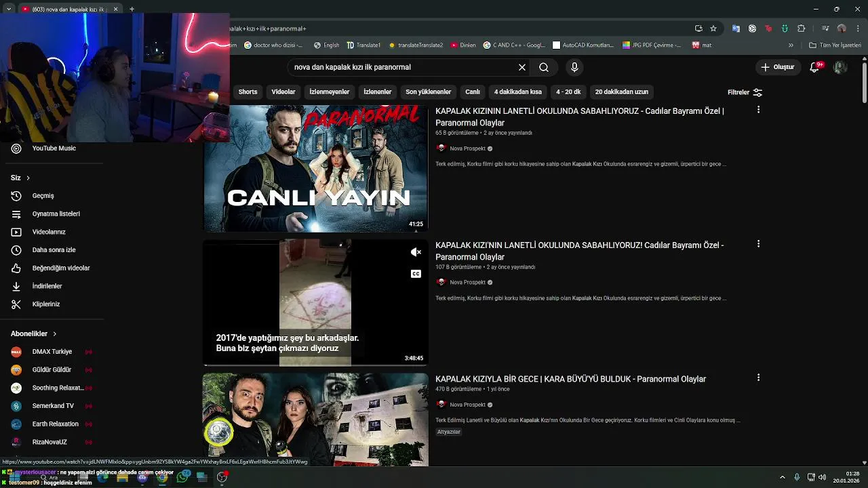The image size is (868, 488).
Task: Open the YouTube account avatar menu
Action: click(x=840, y=67)
